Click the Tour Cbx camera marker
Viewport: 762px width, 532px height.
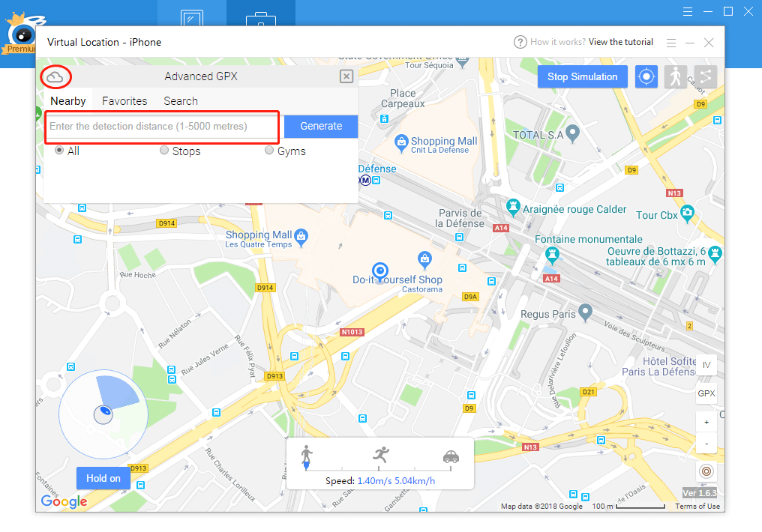[x=687, y=214]
